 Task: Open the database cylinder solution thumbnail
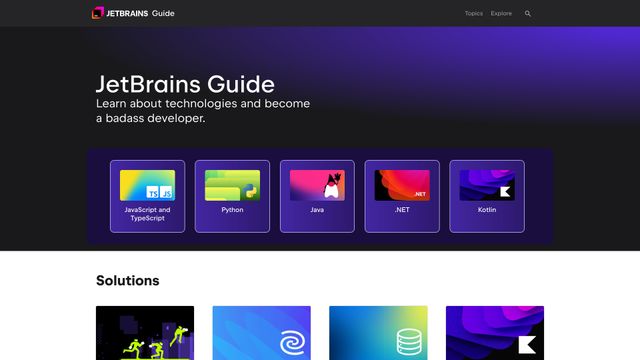[378, 333]
